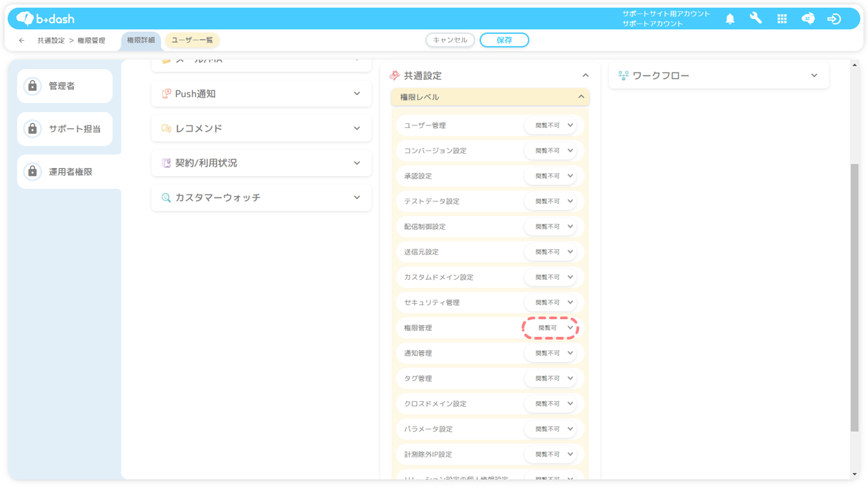Screen dimensions: 868x488
Task: Open the パラメータ設定 permission dropdown
Action: pos(551,429)
